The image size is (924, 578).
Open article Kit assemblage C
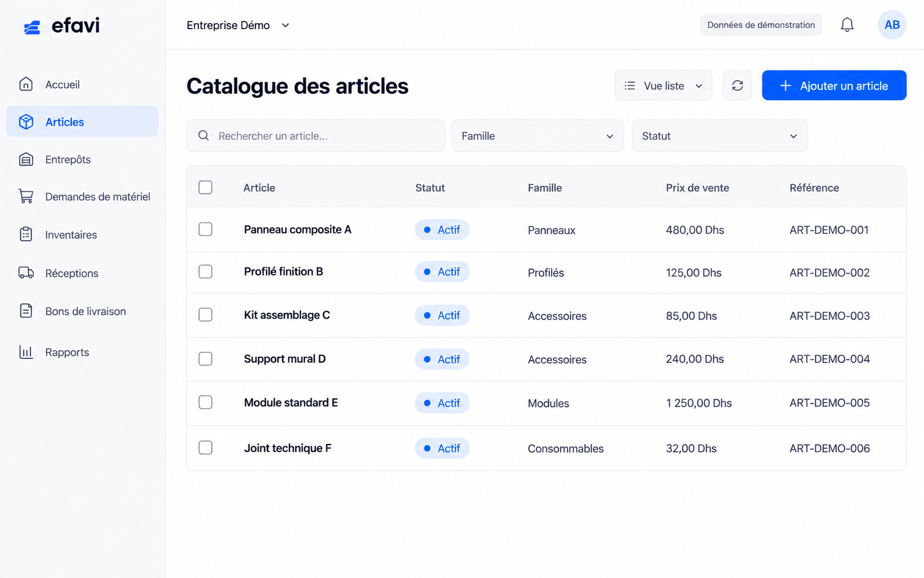(x=287, y=315)
